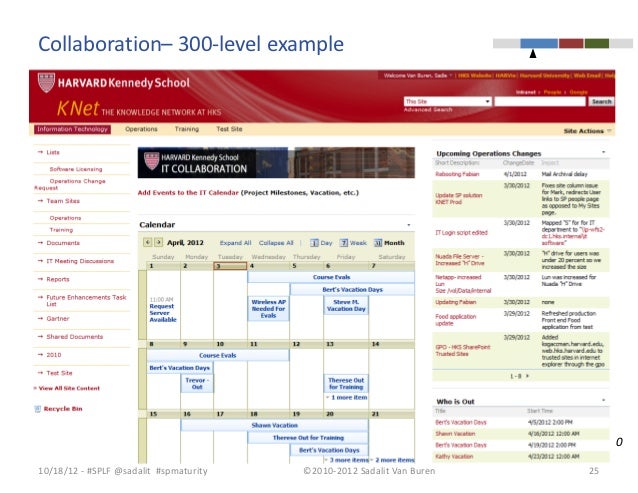The height and width of the screenshot is (493, 638).
Task: Click View All Site Content
Action: click(x=69, y=388)
